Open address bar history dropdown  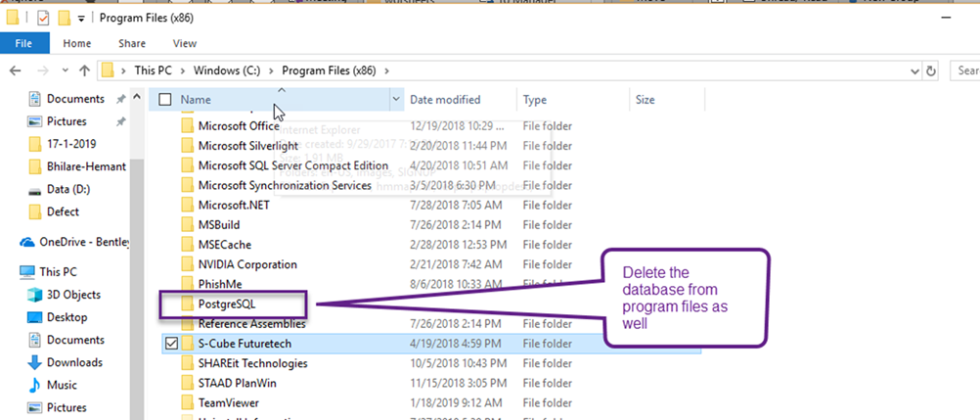(x=913, y=70)
